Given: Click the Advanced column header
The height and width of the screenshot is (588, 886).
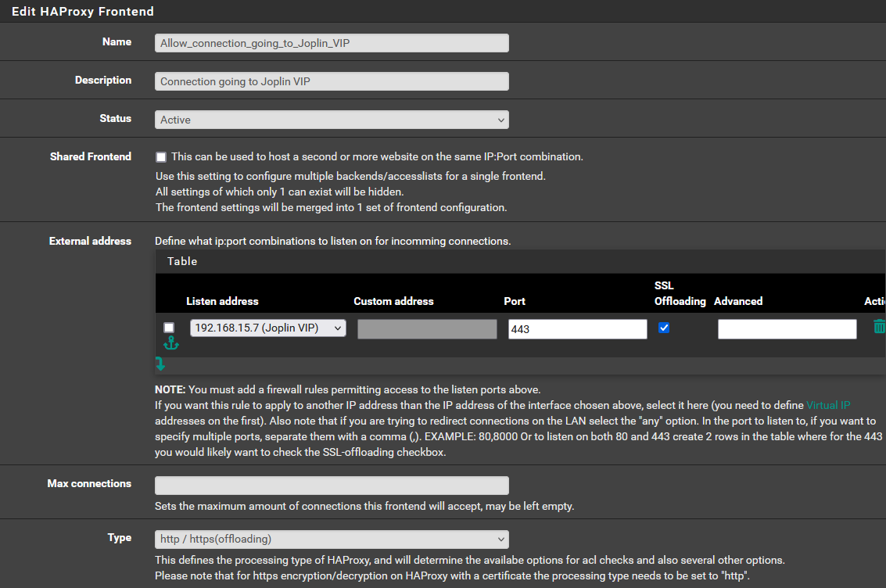Looking at the screenshot, I should click(x=738, y=301).
